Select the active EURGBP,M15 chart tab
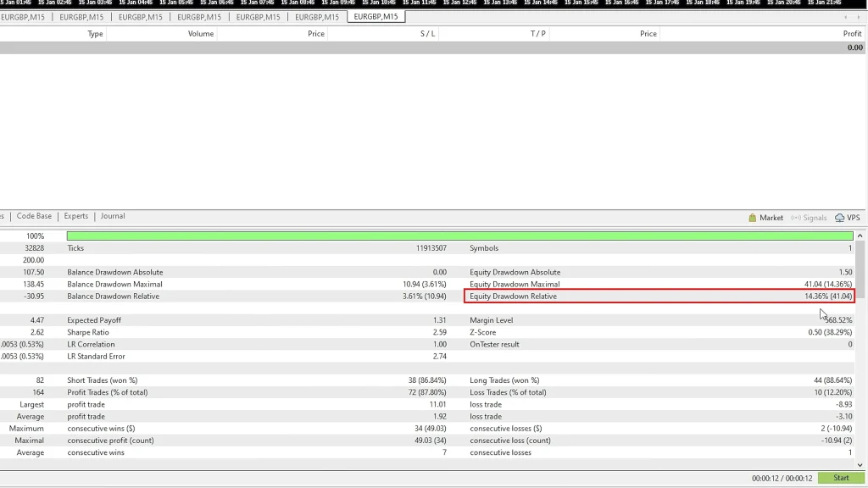This screenshot has width=868, height=488. [376, 16]
